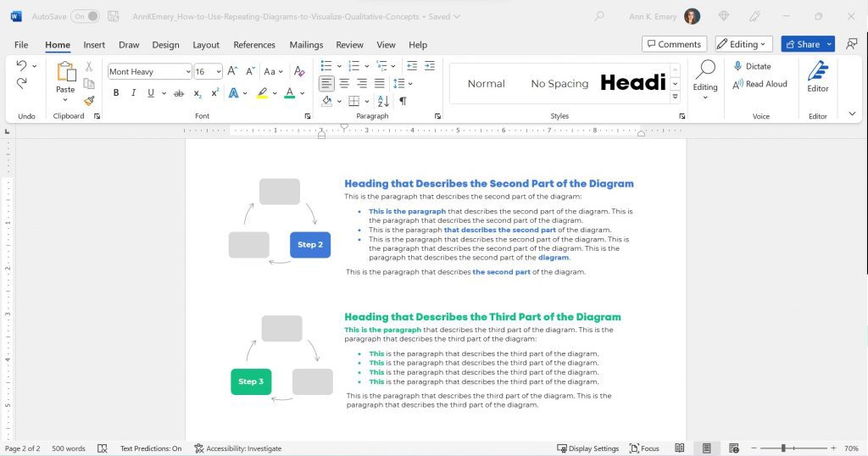The image size is (868, 456).
Task: Open numbering list dropdown arrow
Action: pyautogui.click(x=367, y=66)
